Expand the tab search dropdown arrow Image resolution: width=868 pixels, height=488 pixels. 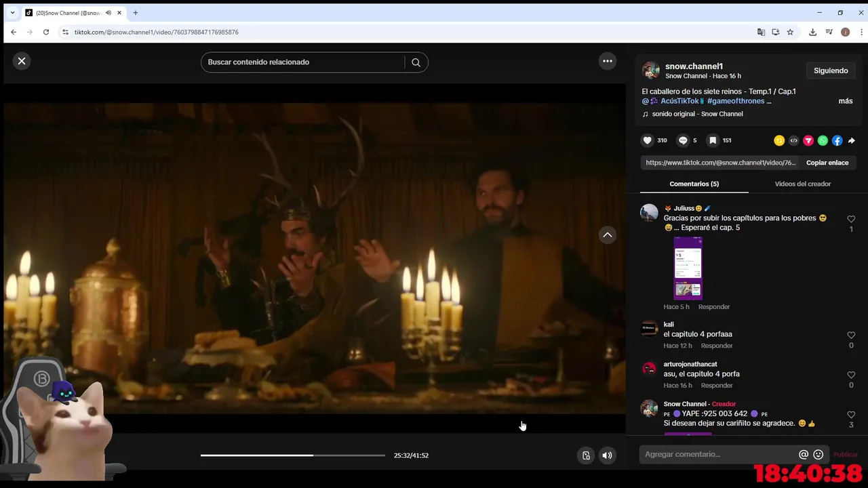coord(12,13)
